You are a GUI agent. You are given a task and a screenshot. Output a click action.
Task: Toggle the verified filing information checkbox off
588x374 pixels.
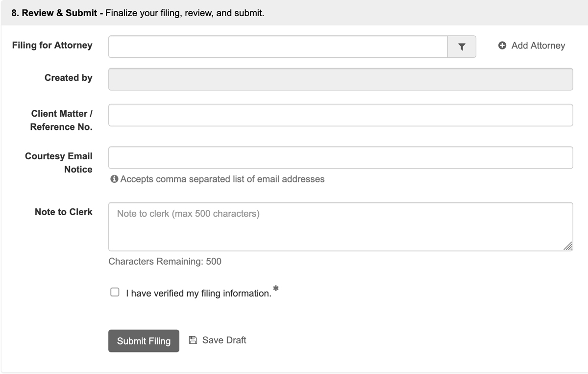tap(115, 292)
